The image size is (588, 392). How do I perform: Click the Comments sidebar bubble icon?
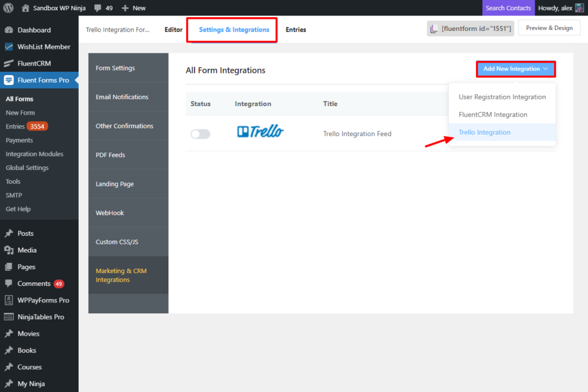(9, 284)
